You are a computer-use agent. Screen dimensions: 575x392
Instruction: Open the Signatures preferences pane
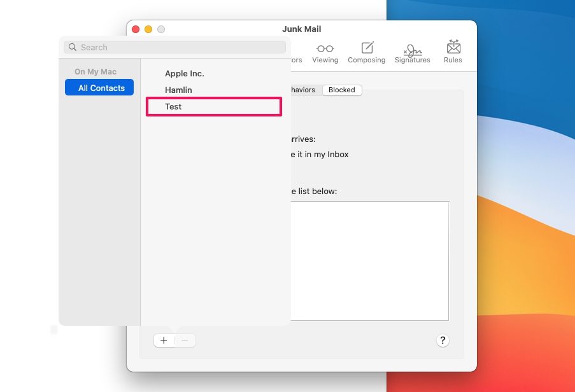pyautogui.click(x=412, y=52)
